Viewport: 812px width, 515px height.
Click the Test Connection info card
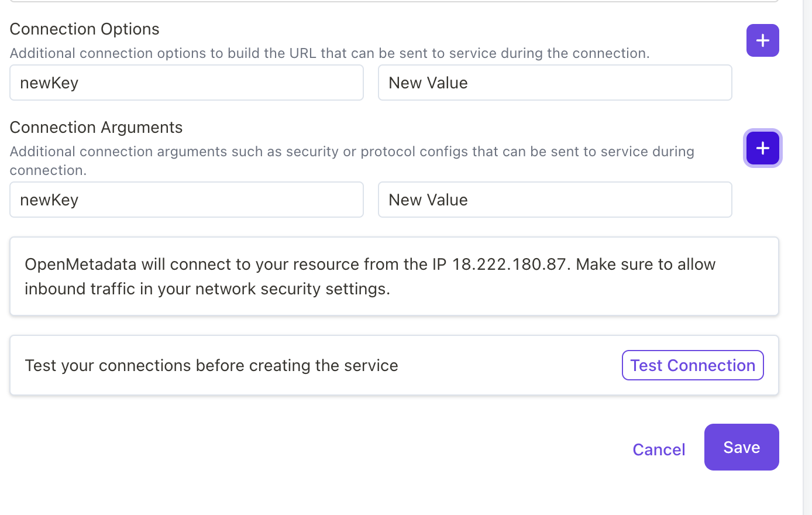(293, 365)
